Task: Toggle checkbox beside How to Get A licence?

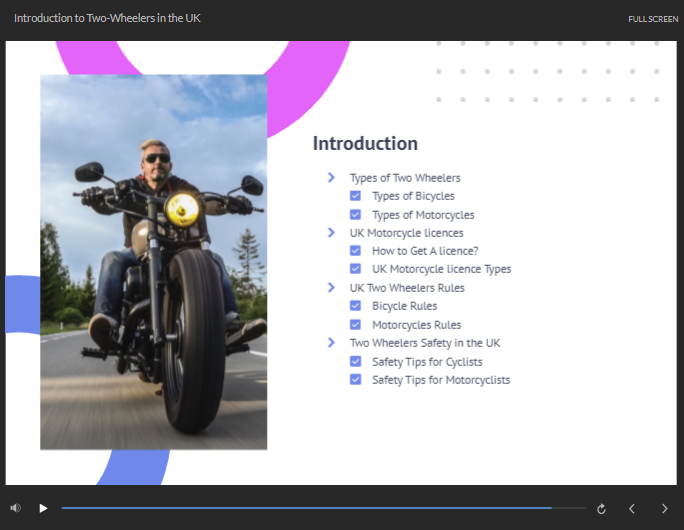Action: (x=356, y=250)
